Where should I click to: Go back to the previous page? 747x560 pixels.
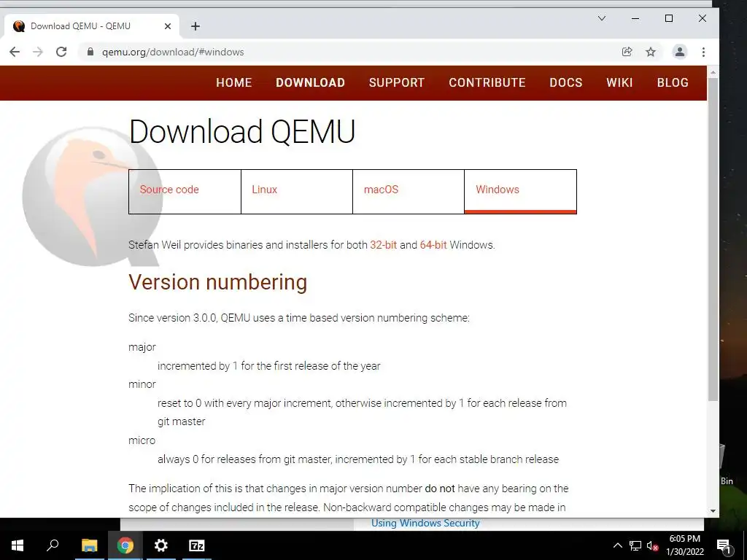(15, 52)
